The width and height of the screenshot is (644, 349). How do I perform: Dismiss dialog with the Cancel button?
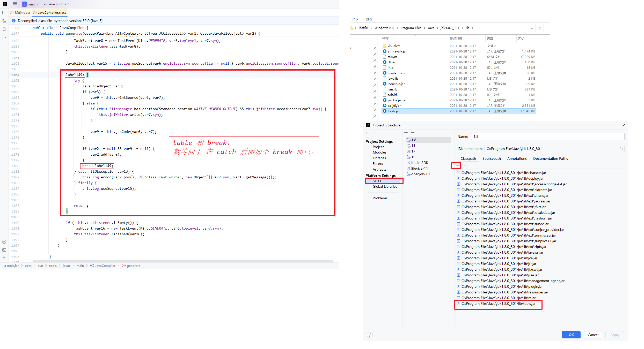coord(593,335)
